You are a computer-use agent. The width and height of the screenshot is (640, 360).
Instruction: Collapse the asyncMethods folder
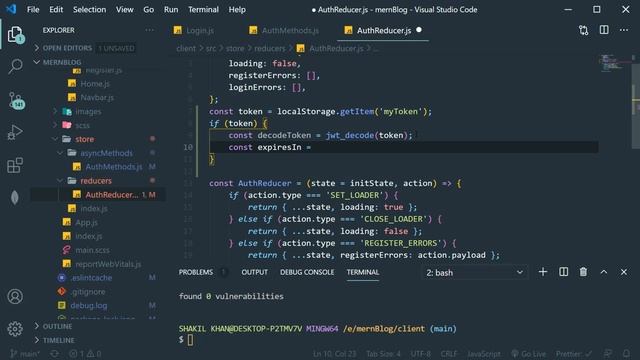click(98, 153)
